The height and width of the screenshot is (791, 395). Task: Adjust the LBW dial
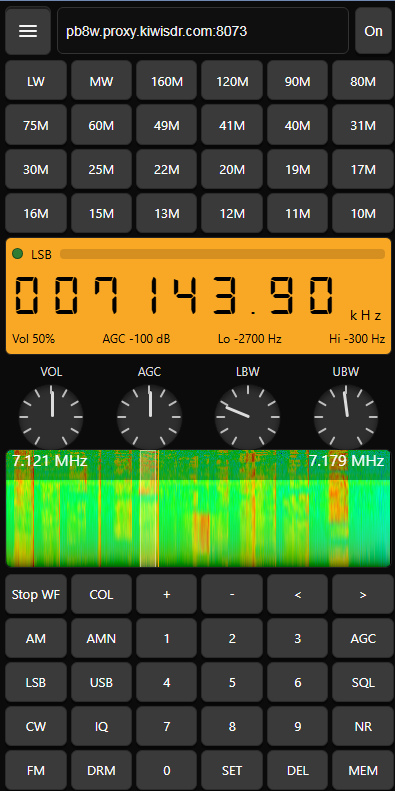click(248, 417)
